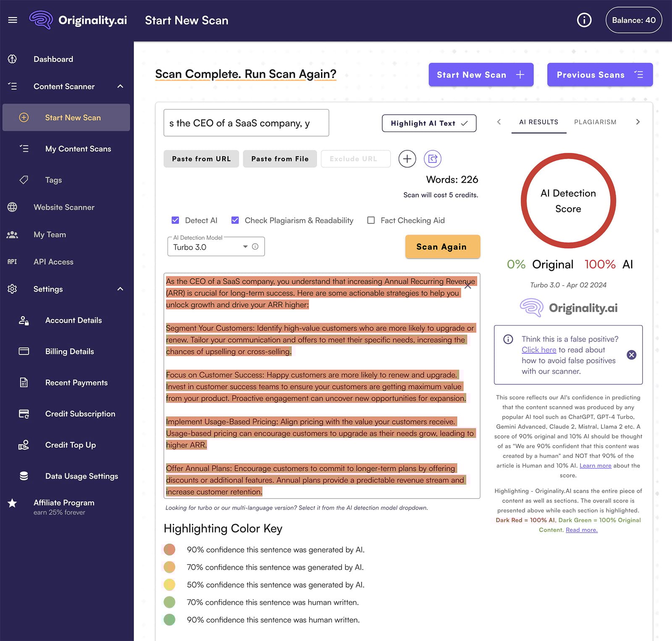Viewport: 672px width, 641px height.
Task: Click the 'Learn more' score link
Action: pyautogui.click(x=595, y=466)
